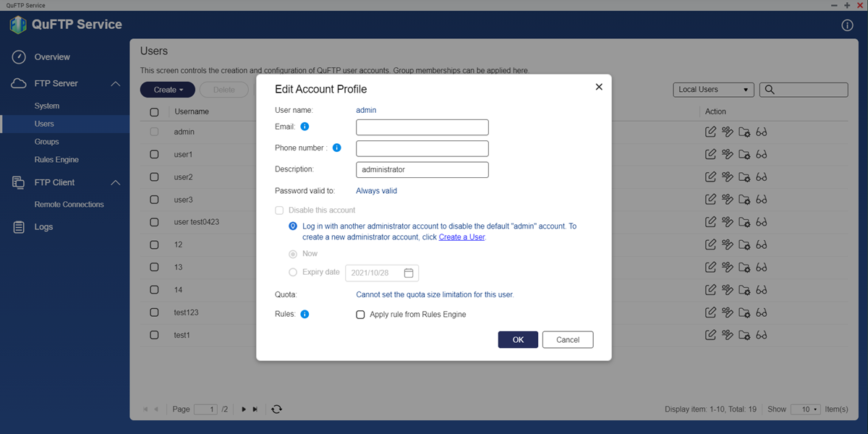Open the Create dropdown button

(168, 90)
